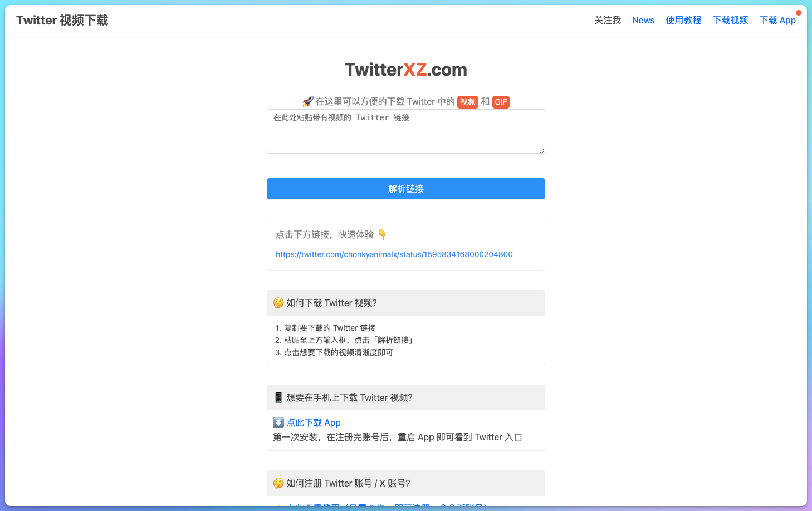This screenshot has height=511, width=812.
Task: Click the rocket emoji before the tagline
Action: [308, 102]
